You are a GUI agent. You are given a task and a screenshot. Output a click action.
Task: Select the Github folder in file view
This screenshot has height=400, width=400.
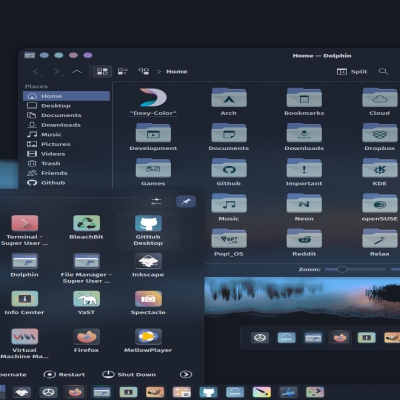229,168
